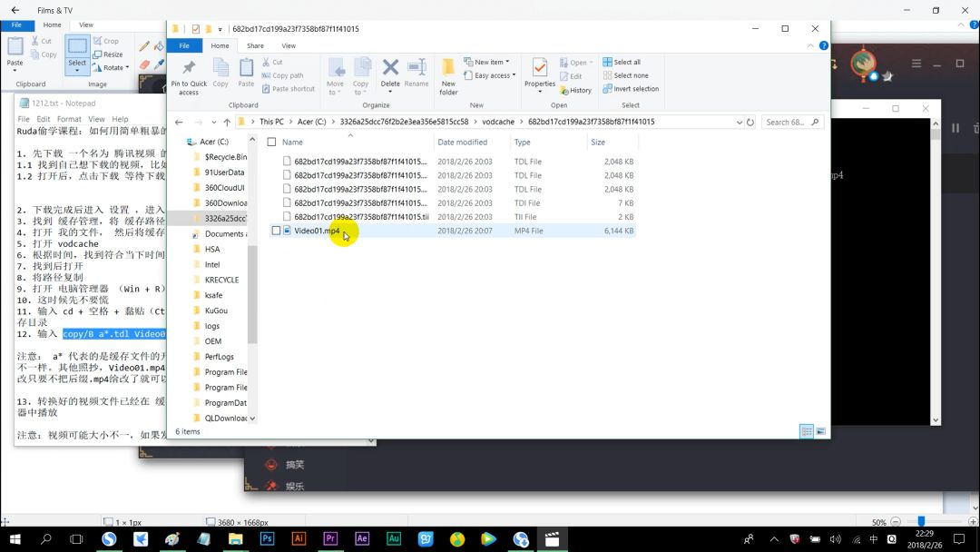
Task: Open Explorer's File tab
Action: pos(184,45)
